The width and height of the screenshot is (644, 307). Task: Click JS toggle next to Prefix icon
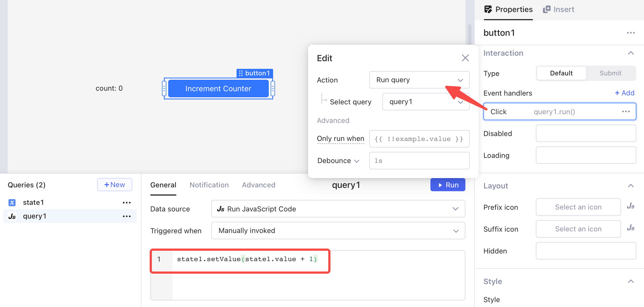click(x=630, y=206)
